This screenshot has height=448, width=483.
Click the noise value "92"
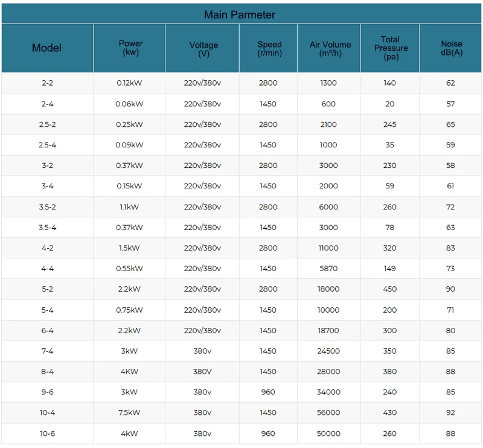(x=450, y=412)
